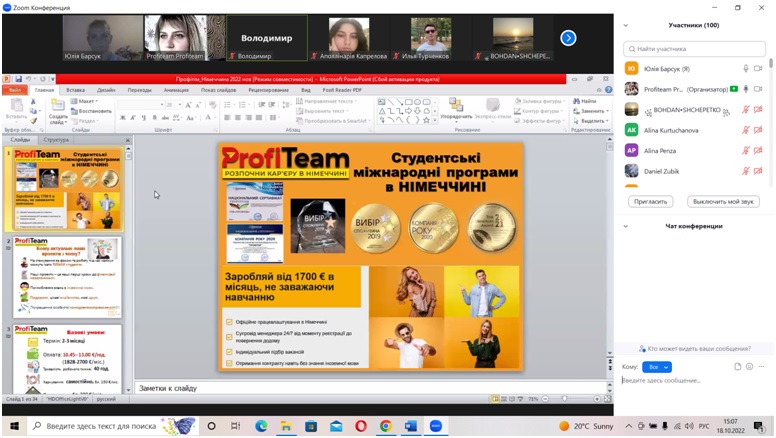
Task: Click muted mic icon for Daniel Zubik
Action: coord(745,171)
